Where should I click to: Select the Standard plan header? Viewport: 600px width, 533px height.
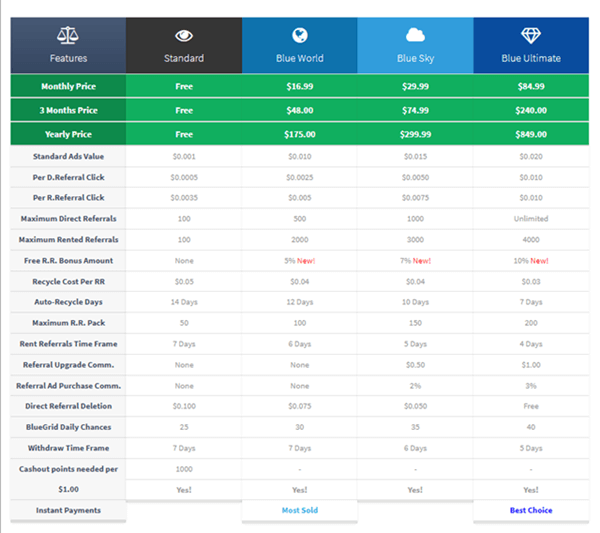pyautogui.click(x=184, y=45)
